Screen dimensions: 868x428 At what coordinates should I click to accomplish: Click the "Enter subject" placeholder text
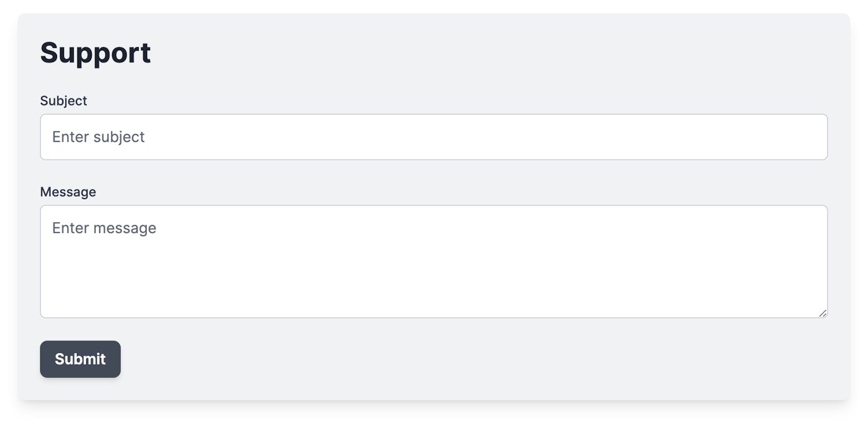(x=98, y=137)
